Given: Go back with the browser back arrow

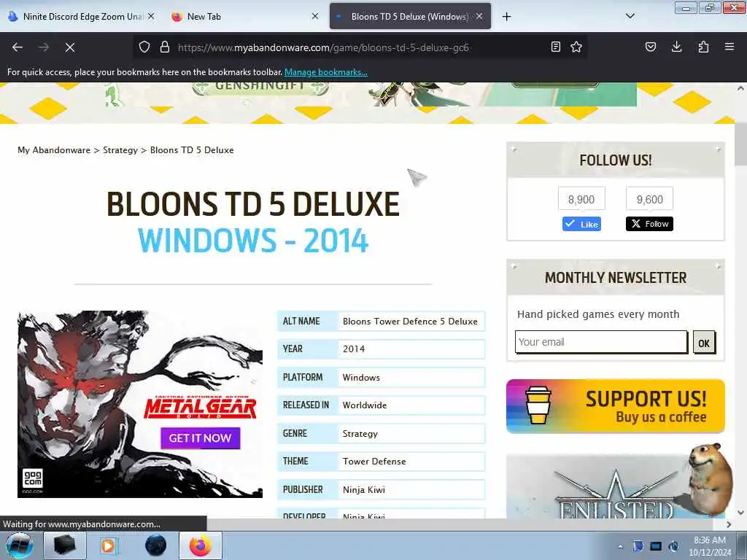Looking at the screenshot, I should click(18, 47).
